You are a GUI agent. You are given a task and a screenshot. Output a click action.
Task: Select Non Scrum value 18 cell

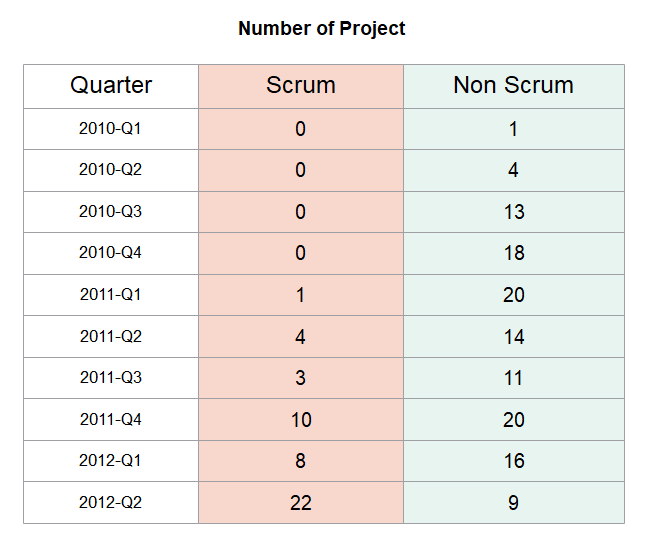513,253
